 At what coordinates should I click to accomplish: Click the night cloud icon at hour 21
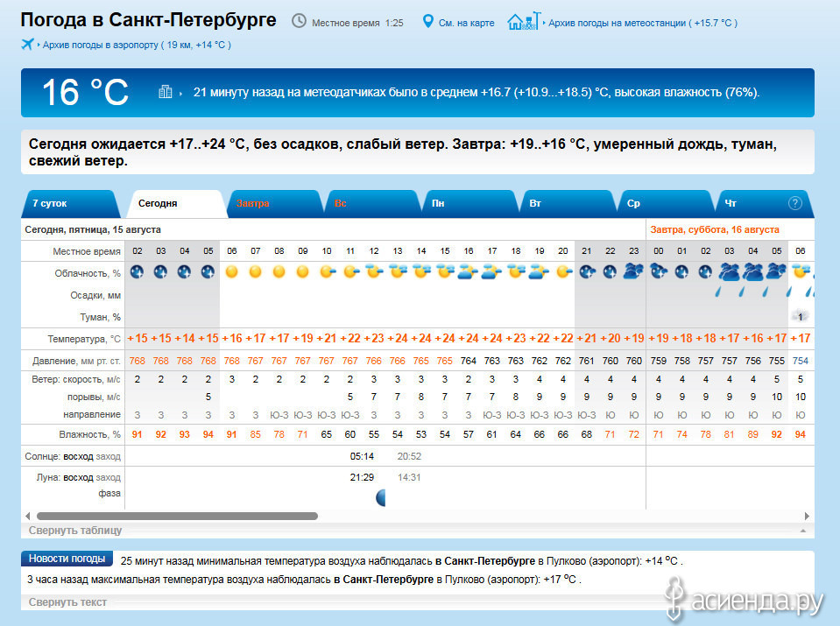point(587,272)
